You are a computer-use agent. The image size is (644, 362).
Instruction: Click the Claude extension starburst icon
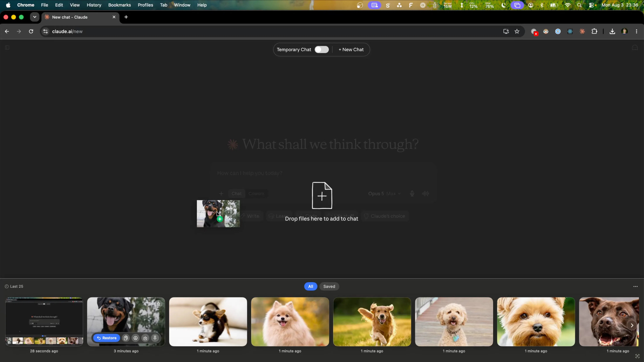pos(582,31)
